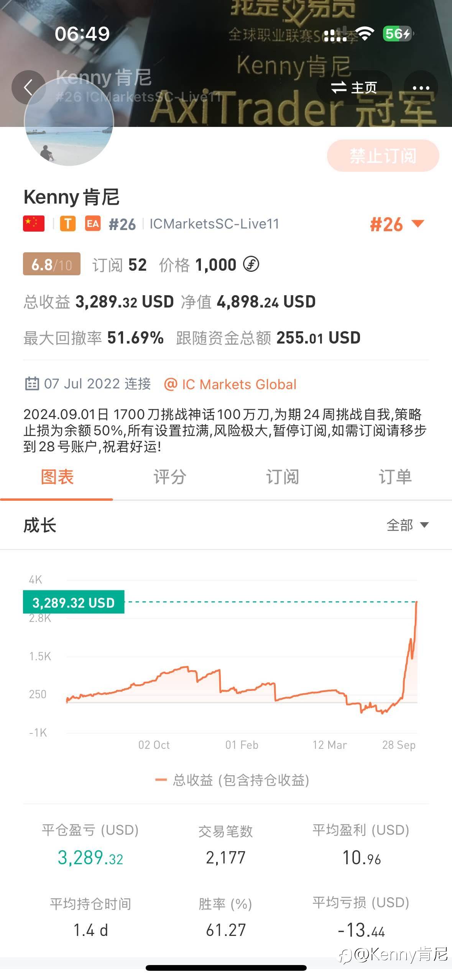Switch to the 图表 tab
This screenshot has width=452, height=980.
coord(57,477)
